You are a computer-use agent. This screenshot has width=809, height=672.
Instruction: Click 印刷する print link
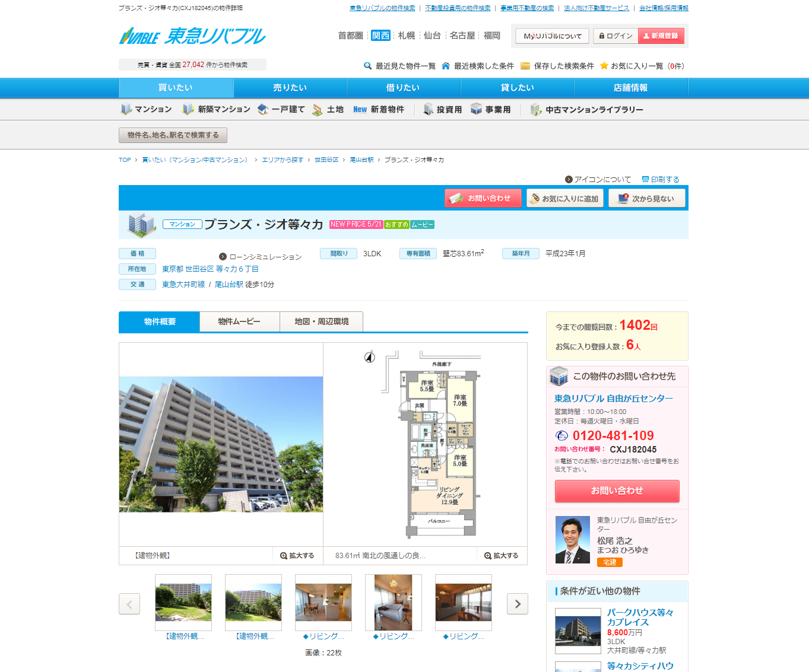click(x=661, y=179)
